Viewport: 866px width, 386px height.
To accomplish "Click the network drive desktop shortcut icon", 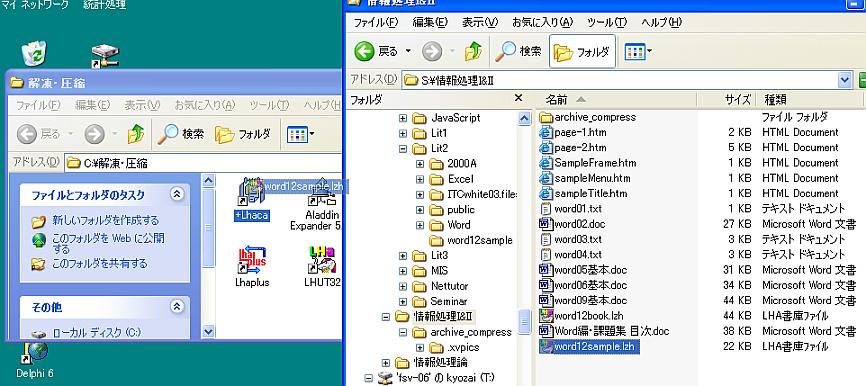I will tap(105, 57).
